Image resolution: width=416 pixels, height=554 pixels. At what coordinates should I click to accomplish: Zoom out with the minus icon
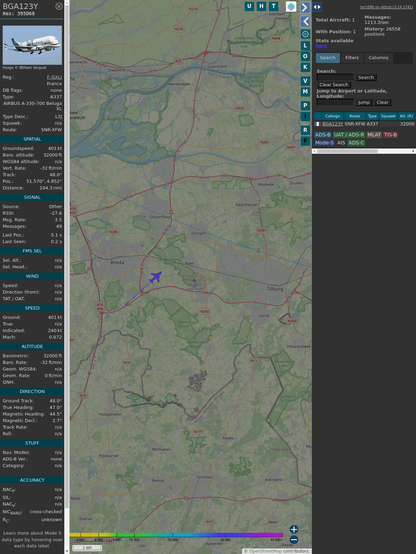[294, 540]
